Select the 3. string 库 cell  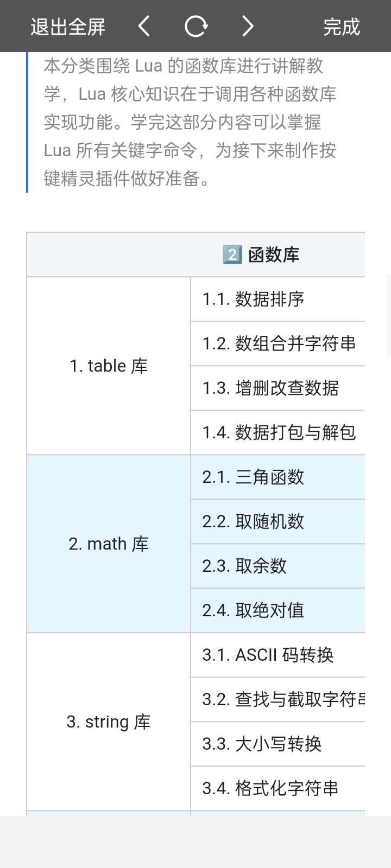coord(109,722)
